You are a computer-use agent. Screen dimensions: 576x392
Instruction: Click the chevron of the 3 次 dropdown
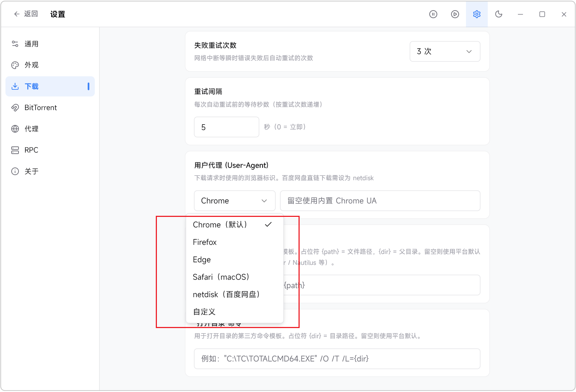(469, 52)
